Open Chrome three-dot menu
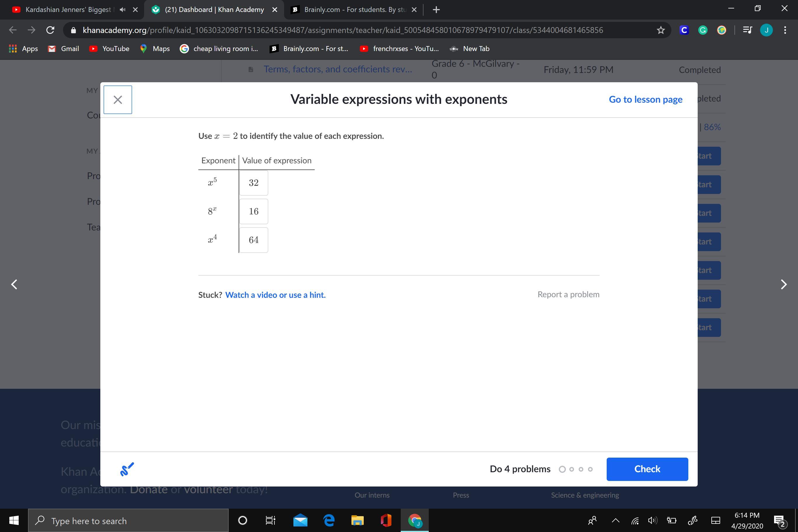 point(785,30)
